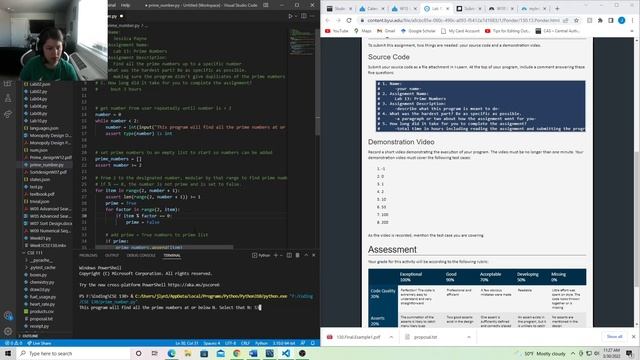Open terminal launch profile dropdown arrow
Viewport: 640px width, 360px height.
[281, 255]
